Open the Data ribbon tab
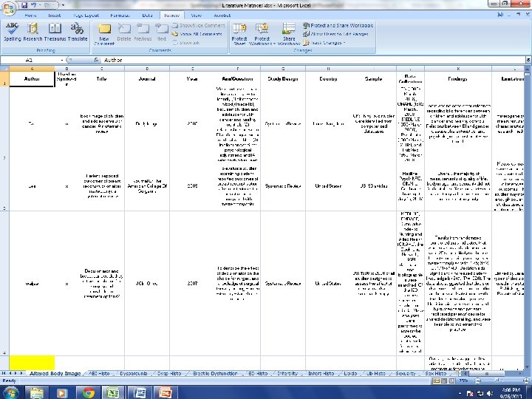The width and height of the screenshot is (532, 399). 147,16
